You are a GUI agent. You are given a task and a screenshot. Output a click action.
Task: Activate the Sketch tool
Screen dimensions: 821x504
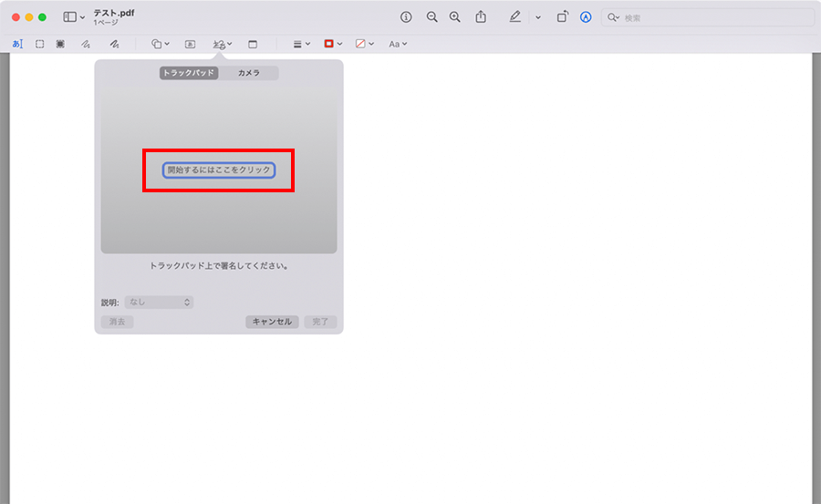[86, 44]
